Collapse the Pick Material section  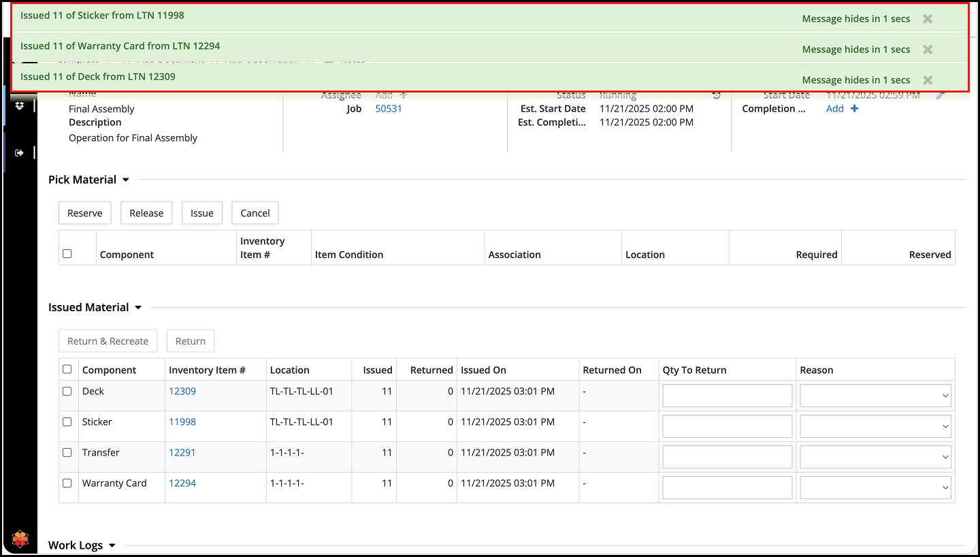(x=125, y=180)
